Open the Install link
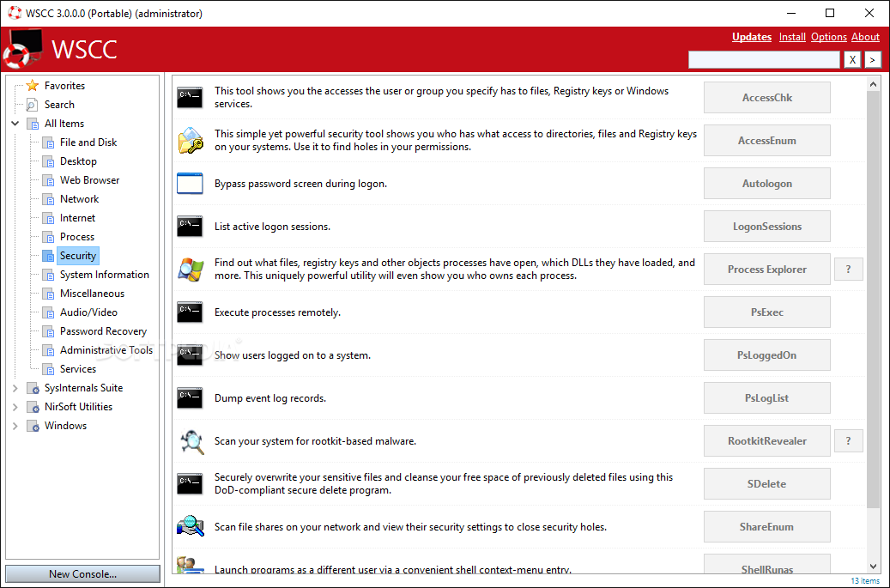890x588 pixels. pyautogui.click(x=792, y=36)
